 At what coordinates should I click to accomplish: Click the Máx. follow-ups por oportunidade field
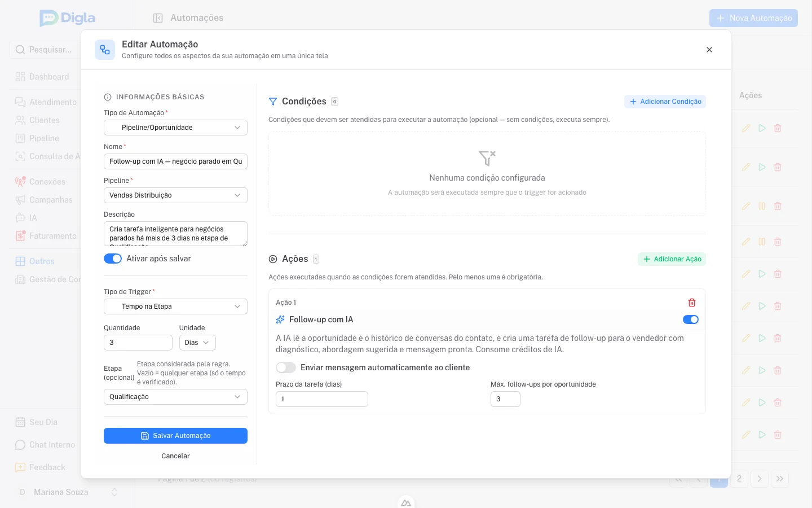point(505,399)
